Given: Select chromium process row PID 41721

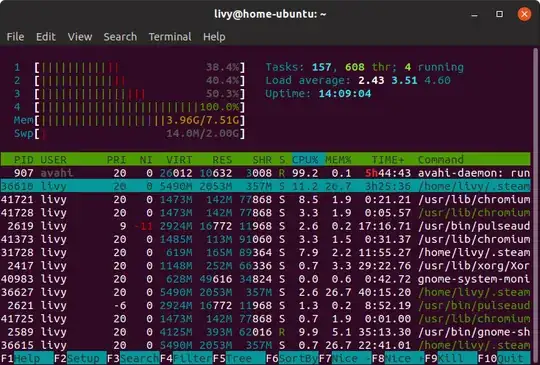Looking at the screenshot, I should click(x=265, y=199).
